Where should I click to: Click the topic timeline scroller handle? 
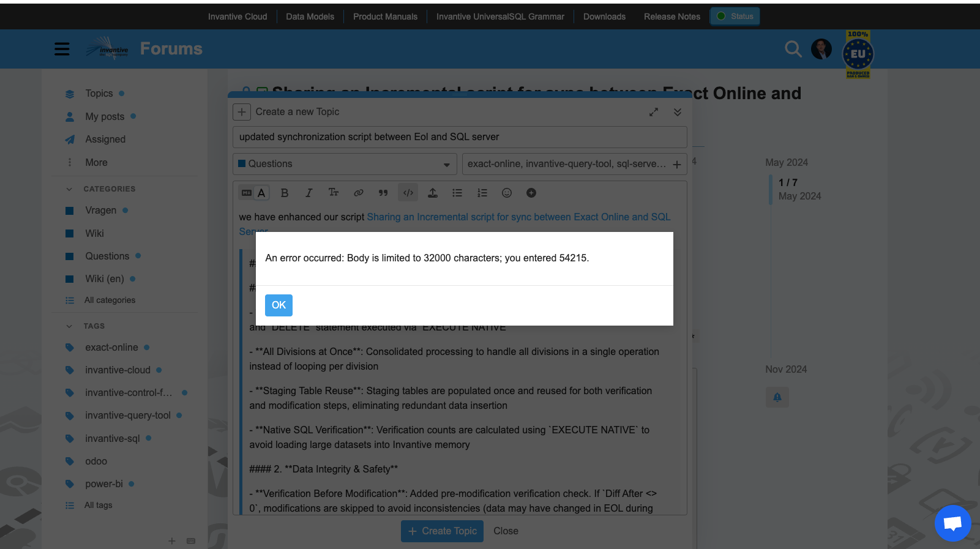coord(771,189)
